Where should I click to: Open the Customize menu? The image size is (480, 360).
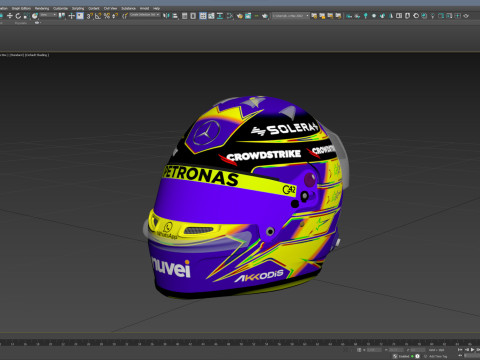[x=60, y=8]
